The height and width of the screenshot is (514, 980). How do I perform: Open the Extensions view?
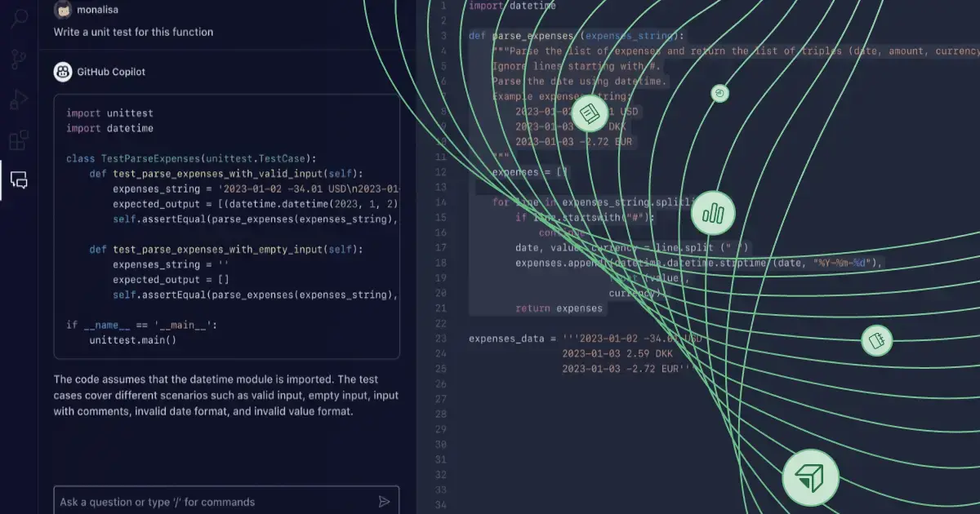pyautogui.click(x=19, y=139)
